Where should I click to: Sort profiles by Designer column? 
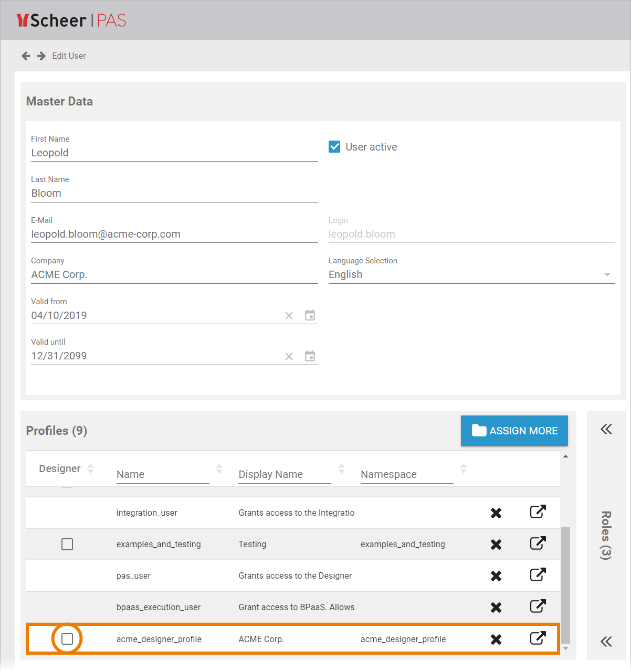(90, 468)
